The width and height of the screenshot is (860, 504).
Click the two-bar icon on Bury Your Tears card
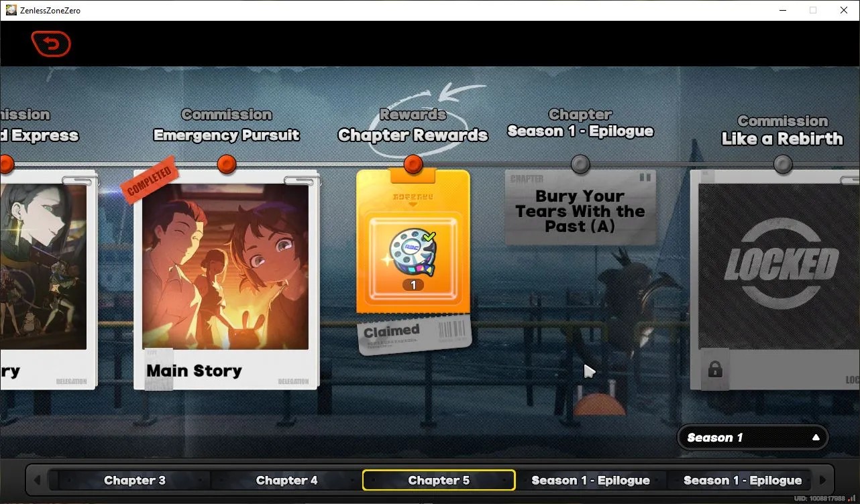645,178
